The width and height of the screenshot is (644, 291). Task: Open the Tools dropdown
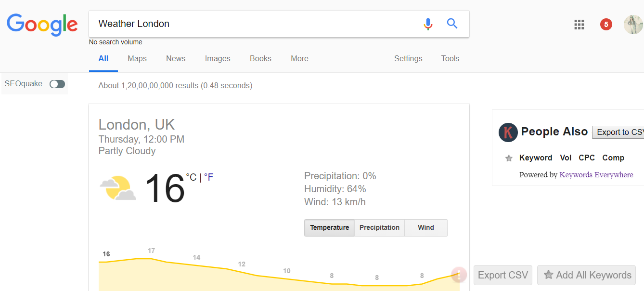450,58
